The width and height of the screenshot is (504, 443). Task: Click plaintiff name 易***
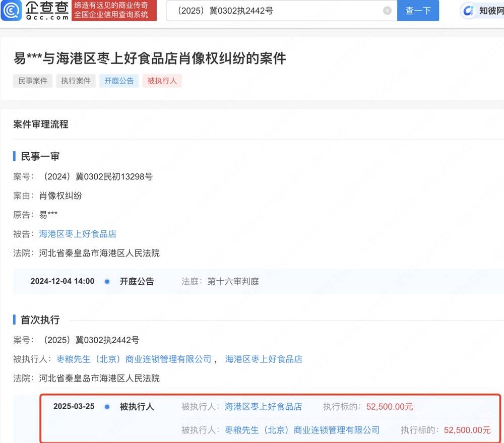pyautogui.click(x=48, y=215)
